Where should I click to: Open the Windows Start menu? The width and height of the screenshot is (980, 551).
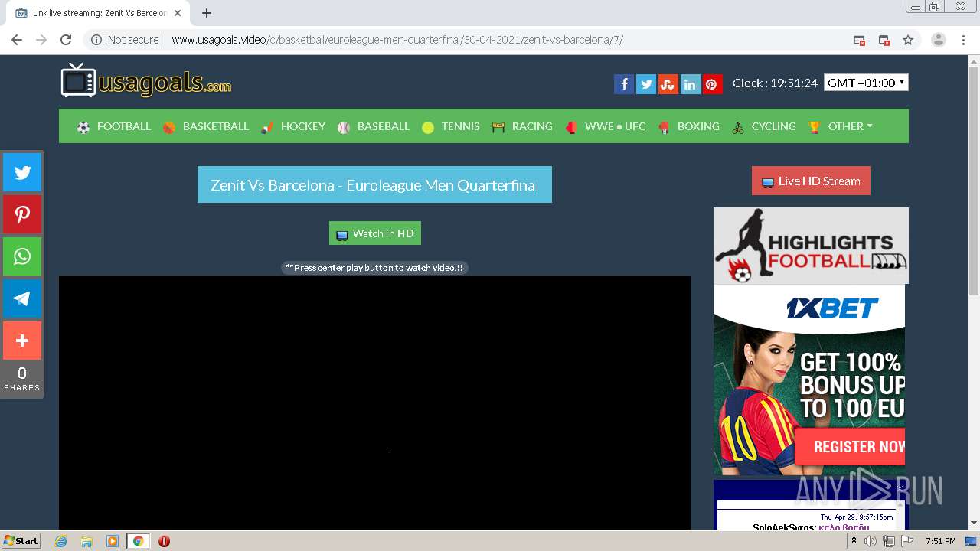(x=21, y=541)
